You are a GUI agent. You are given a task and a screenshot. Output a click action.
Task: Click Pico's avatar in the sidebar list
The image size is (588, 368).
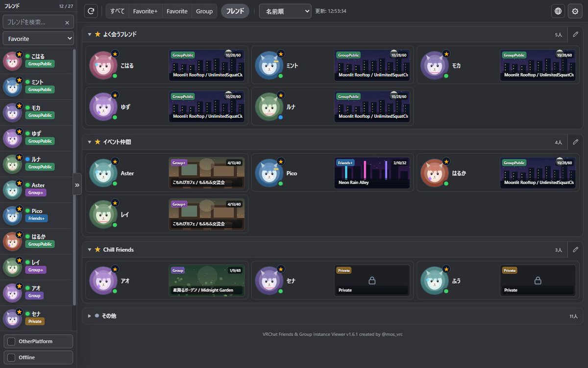[x=12, y=215]
